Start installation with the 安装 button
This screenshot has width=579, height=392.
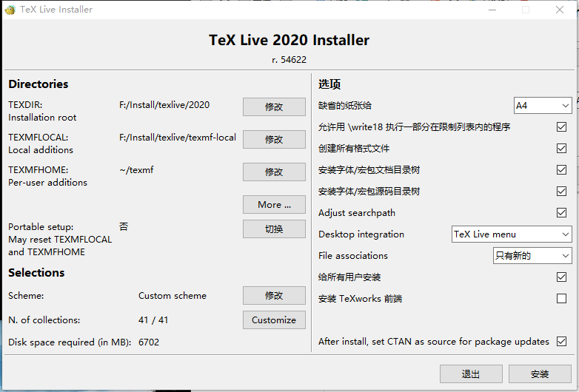540,374
